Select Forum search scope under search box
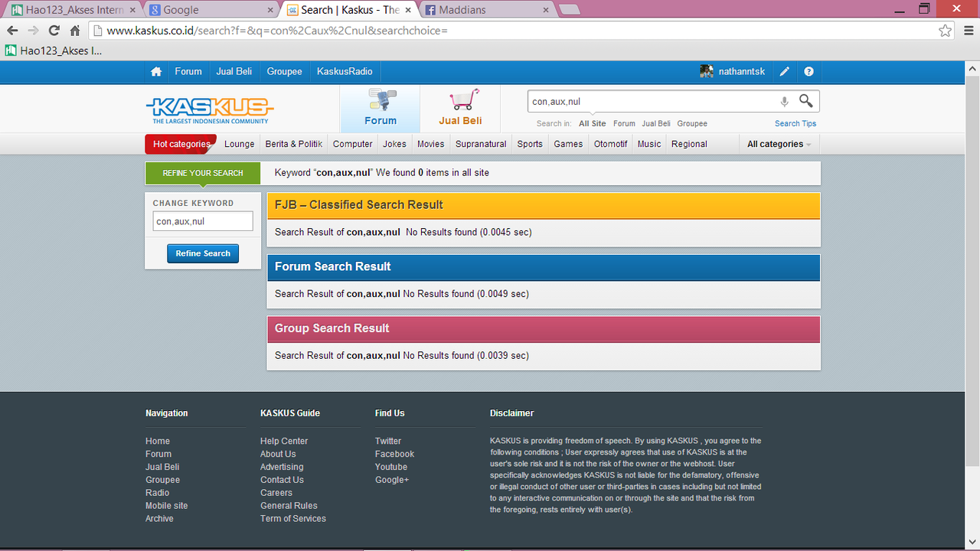This screenshot has height=551, width=980. click(x=624, y=123)
